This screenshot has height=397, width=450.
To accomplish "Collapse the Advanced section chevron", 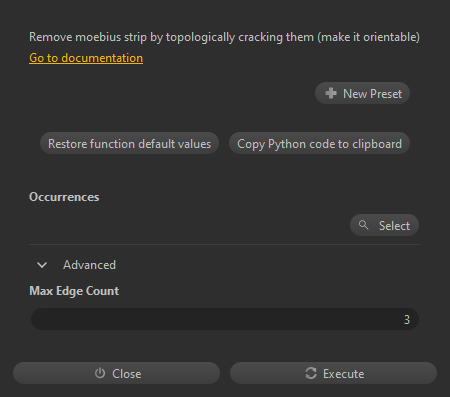I will (42, 265).
